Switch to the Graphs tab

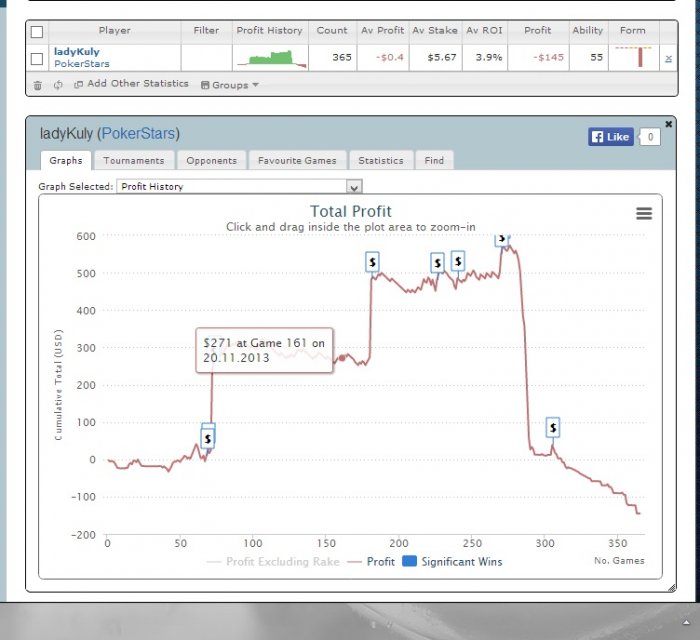click(x=66, y=160)
